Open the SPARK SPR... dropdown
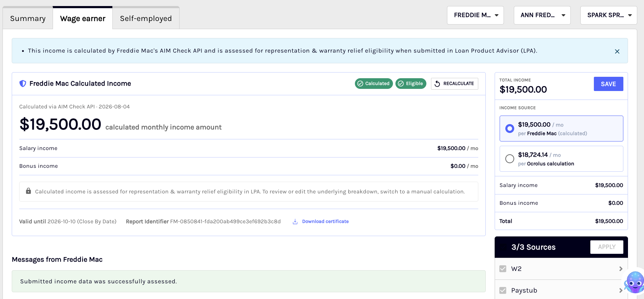Viewport: 644px width, 299px height. [x=609, y=15]
